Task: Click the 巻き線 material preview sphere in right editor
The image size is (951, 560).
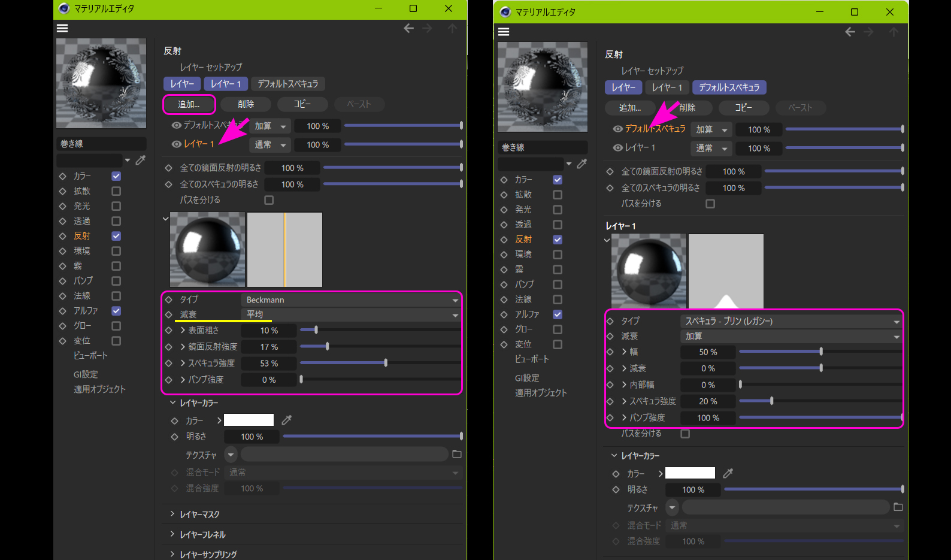Action: [543, 87]
